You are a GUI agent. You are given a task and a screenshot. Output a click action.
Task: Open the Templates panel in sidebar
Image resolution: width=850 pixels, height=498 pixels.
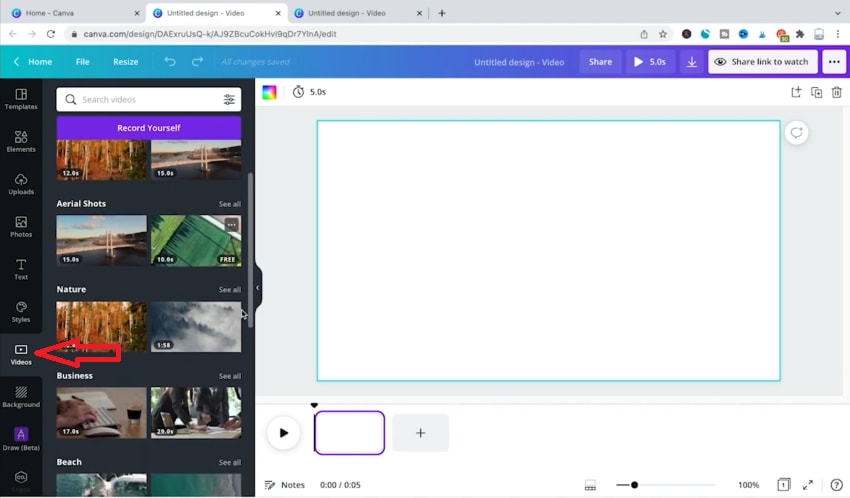click(x=21, y=99)
